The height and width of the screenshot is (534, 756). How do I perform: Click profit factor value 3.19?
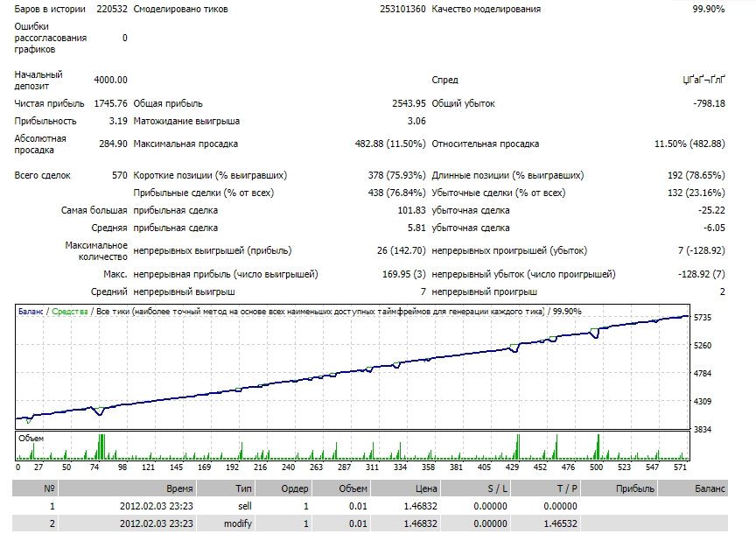point(118,121)
